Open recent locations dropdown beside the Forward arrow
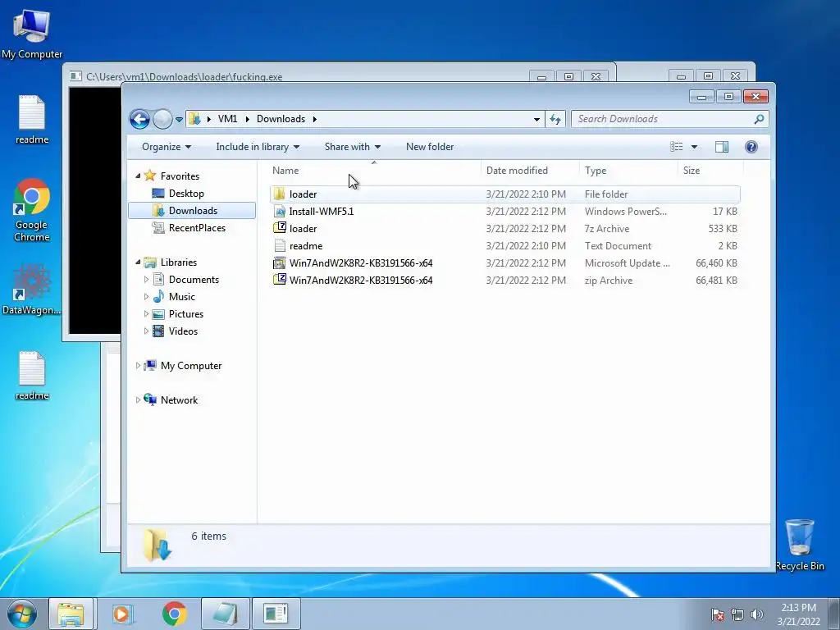 [x=179, y=120]
